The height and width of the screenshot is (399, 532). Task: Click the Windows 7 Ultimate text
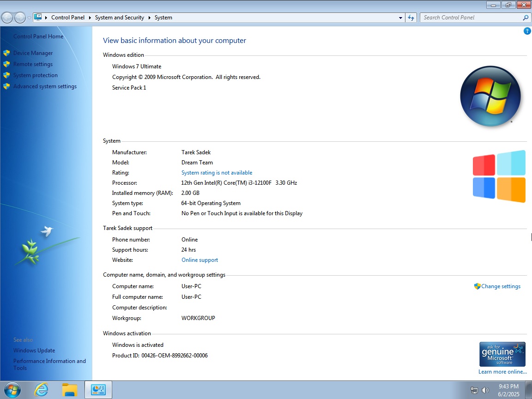click(x=137, y=66)
